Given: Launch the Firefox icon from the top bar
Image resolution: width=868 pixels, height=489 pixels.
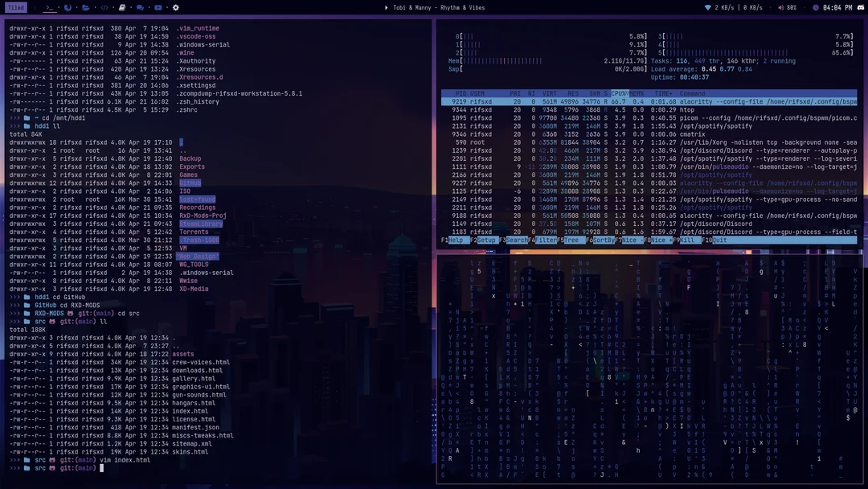Looking at the screenshot, I should pos(68,6).
